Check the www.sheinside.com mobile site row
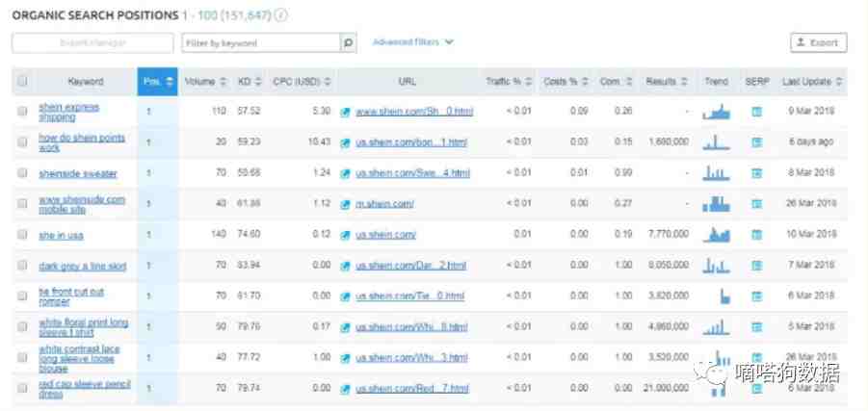 [x=22, y=203]
